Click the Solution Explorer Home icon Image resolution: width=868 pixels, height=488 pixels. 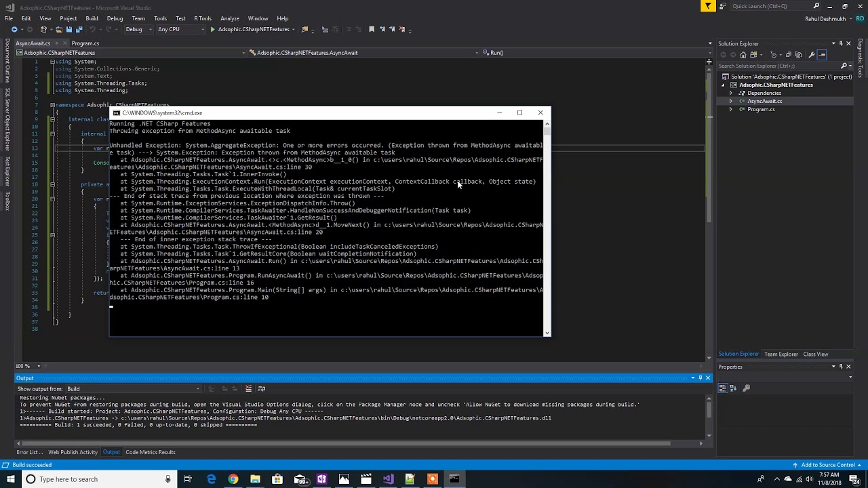coord(743,55)
